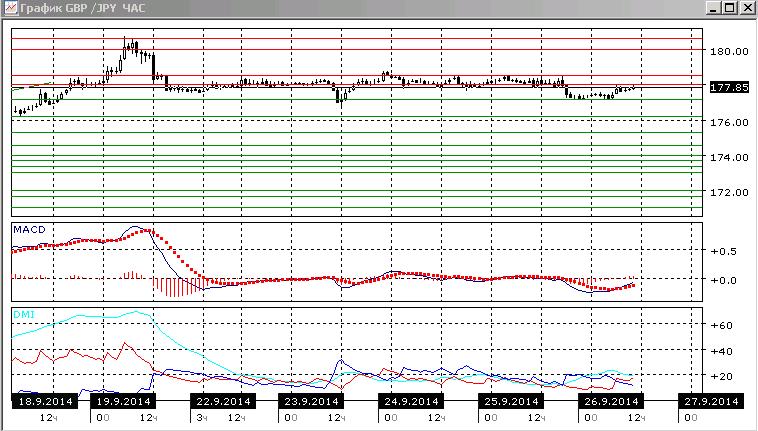Click the +60 DMI scale value
The height and width of the screenshot is (431, 758).
[721, 326]
